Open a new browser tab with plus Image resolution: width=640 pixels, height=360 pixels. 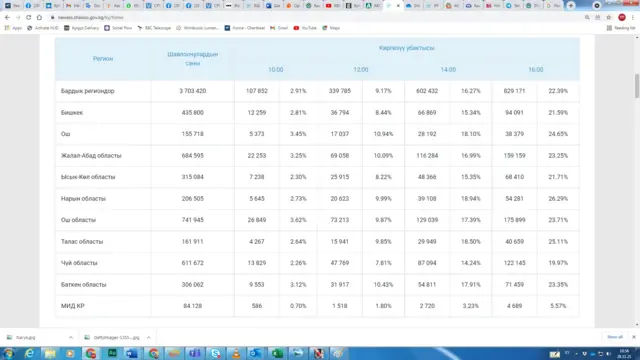(571, 6)
